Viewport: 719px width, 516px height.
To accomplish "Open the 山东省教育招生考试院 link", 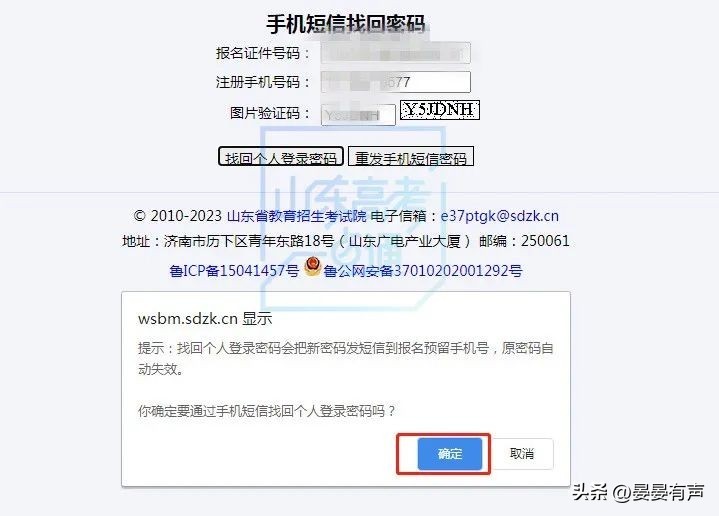I will (x=297, y=216).
